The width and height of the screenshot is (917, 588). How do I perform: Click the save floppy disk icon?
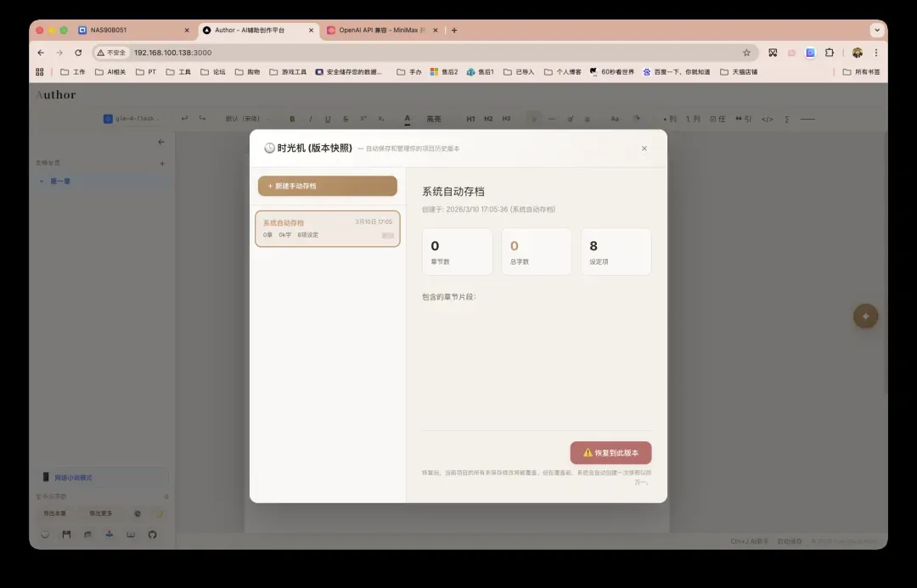click(66, 535)
